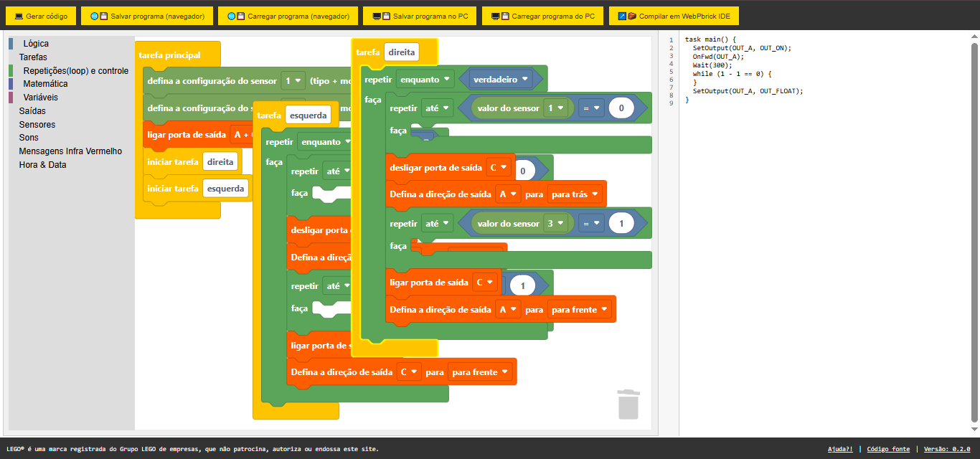Select iniciar tarefa esquerda block

198,189
